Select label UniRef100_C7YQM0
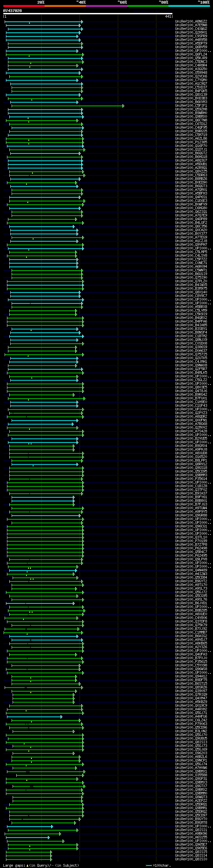The image size is (213, 868). (191, 80)
